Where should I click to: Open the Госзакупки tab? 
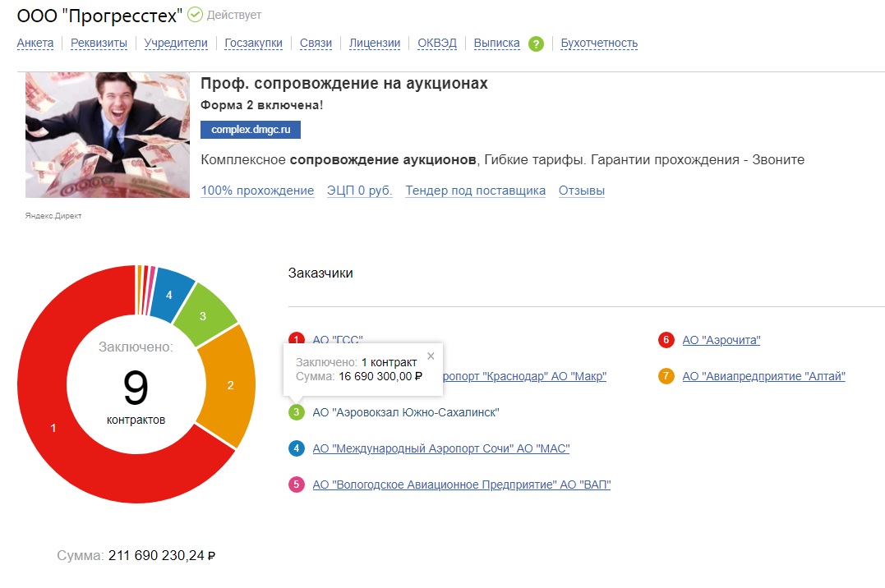pyautogui.click(x=254, y=44)
